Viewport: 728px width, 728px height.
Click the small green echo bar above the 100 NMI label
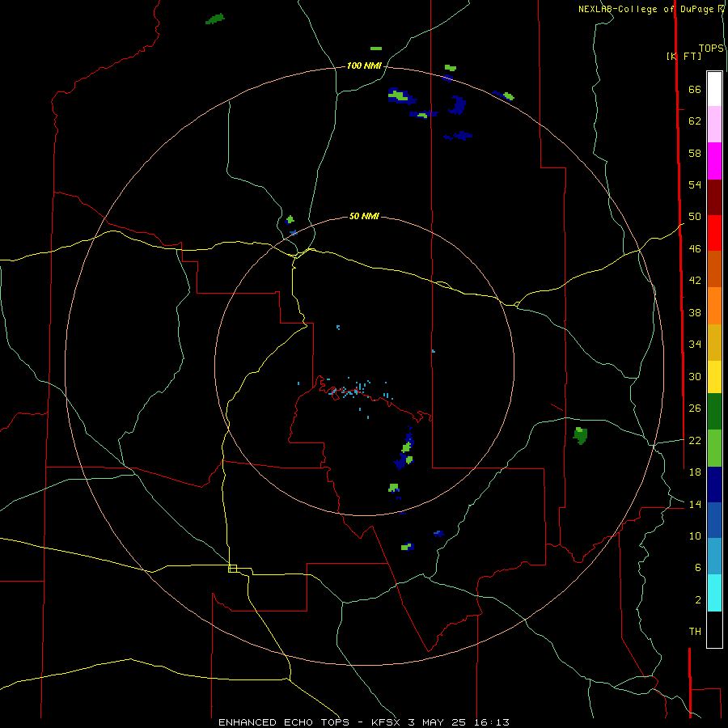(376, 49)
